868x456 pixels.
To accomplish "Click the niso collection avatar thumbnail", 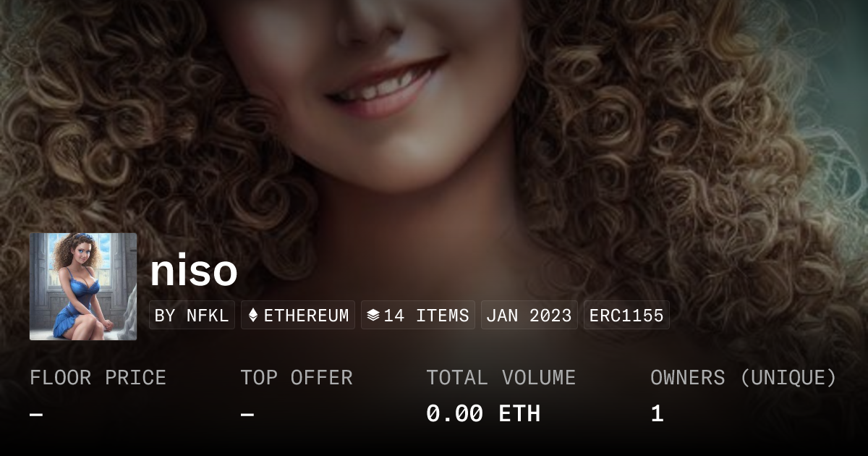I will click(83, 287).
